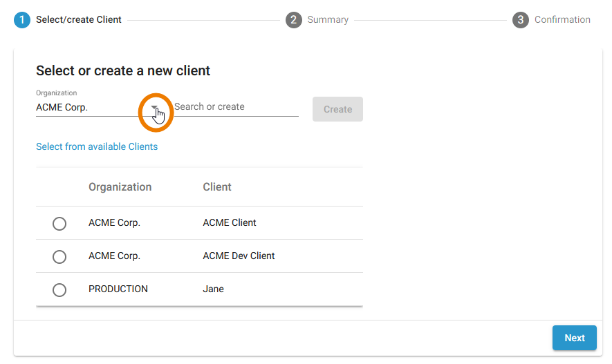Viewport: 612px width, 364px height.
Task: Click the Select/create Client step label
Action: pos(79,20)
